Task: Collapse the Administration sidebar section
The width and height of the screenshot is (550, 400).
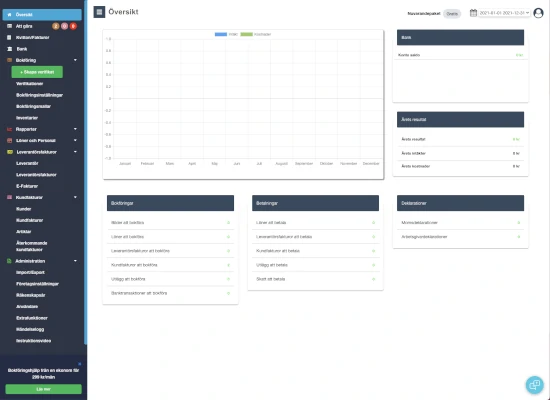Action: click(x=75, y=261)
